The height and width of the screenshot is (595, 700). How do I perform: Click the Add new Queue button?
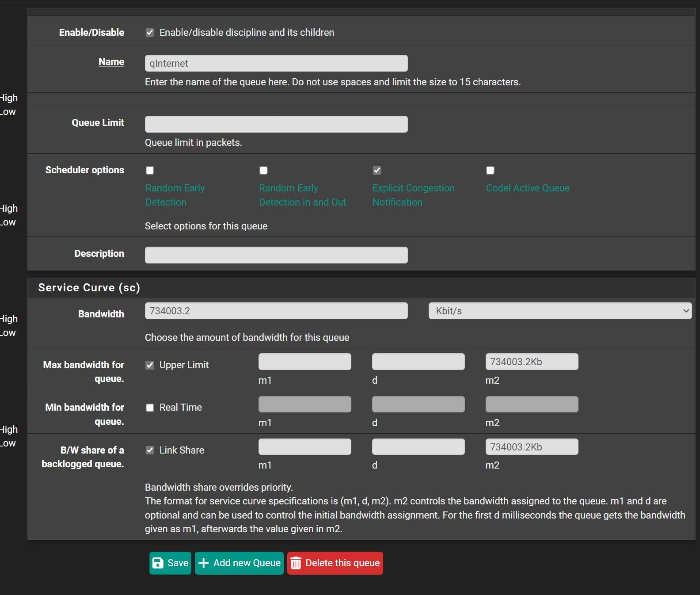239,563
